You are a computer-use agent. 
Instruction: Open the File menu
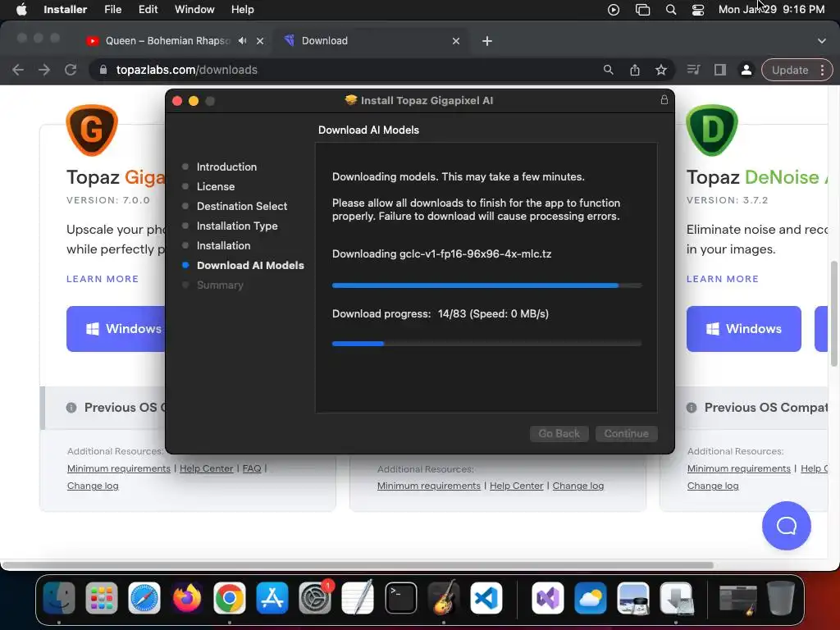pos(112,10)
